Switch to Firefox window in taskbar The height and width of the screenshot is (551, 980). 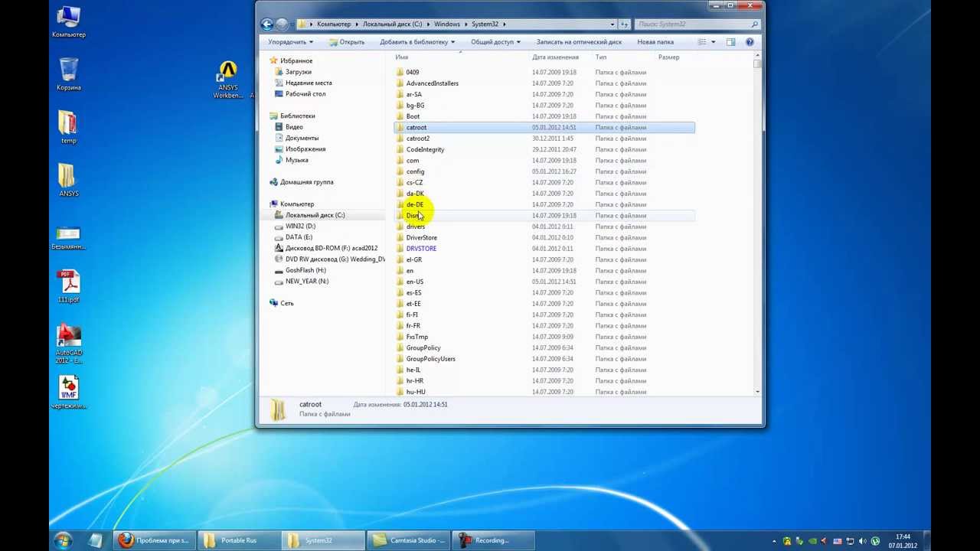[x=155, y=540]
